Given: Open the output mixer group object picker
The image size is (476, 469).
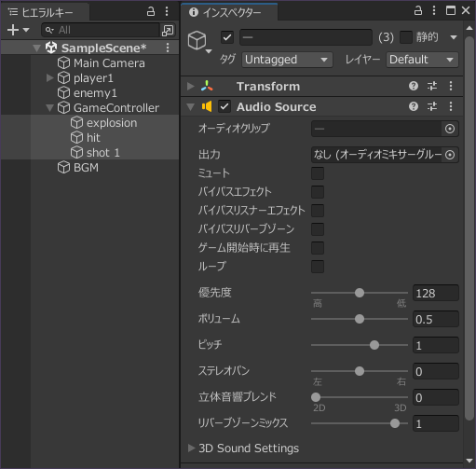Looking at the screenshot, I should coord(450,155).
